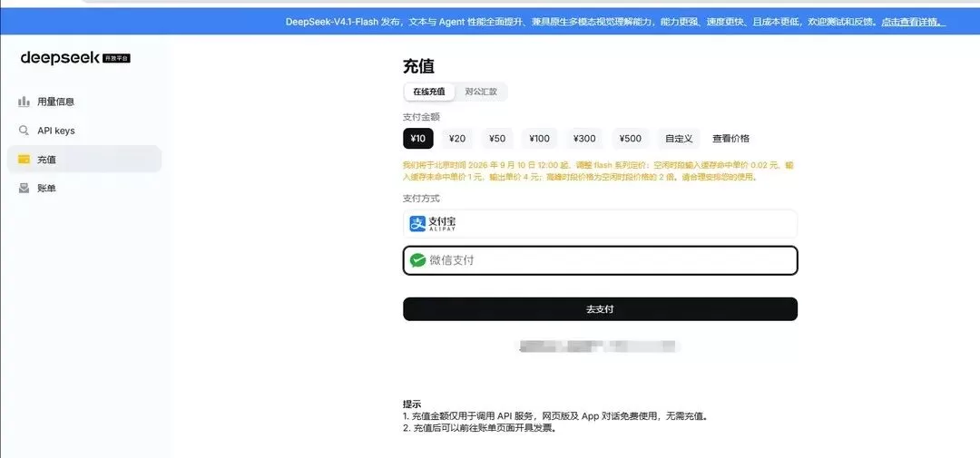Image resolution: width=980 pixels, height=458 pixels.
Task: Select the ¥100 amount option
Action: (539, 139)
